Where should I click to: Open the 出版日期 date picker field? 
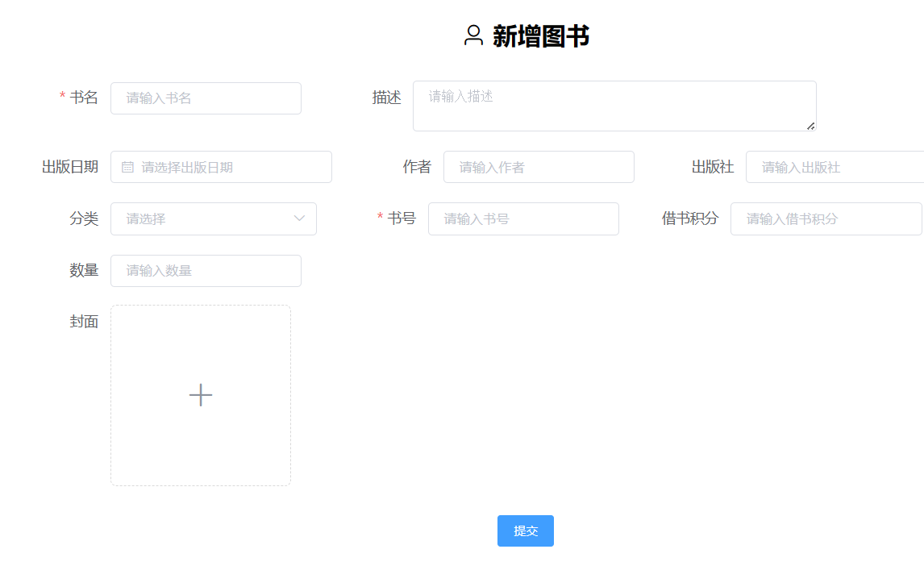[x=221, y=167]
